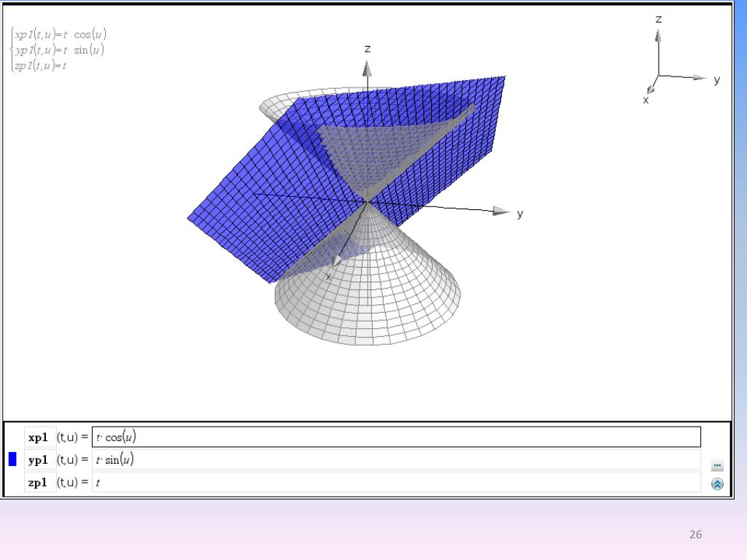Click the slide page number 26
Viewport: 747px width, 560px height.
click(x=695, y=534)
